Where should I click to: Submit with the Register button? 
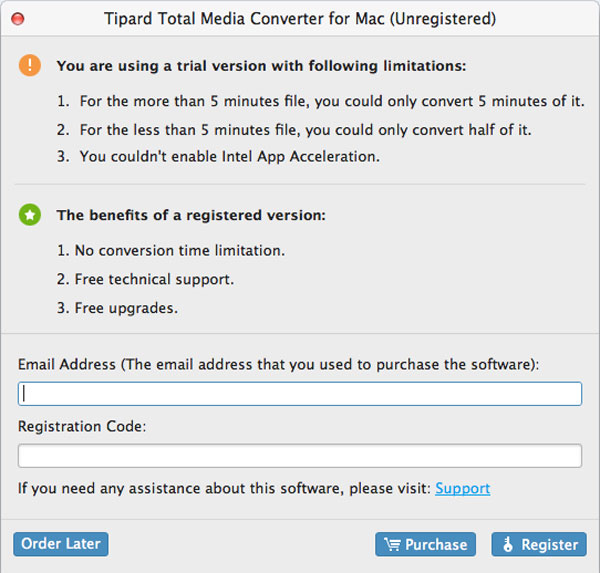[539, 544]
